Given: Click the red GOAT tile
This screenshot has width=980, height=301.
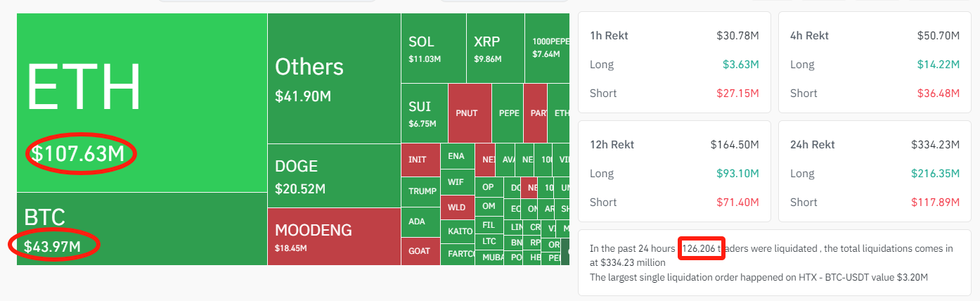Looking at the screenshot, I should (420, 251).
